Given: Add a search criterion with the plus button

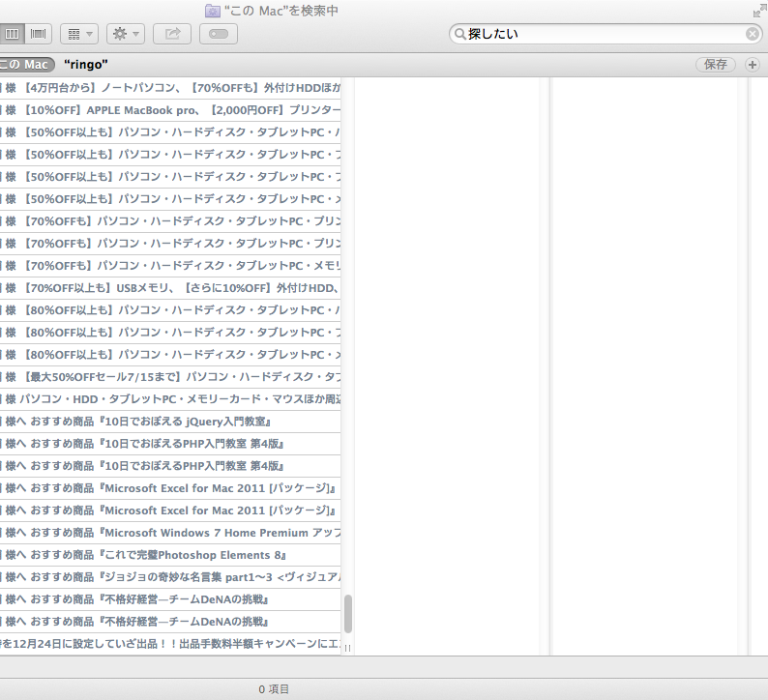Looking at the screenshot, I should coord(753,65).
